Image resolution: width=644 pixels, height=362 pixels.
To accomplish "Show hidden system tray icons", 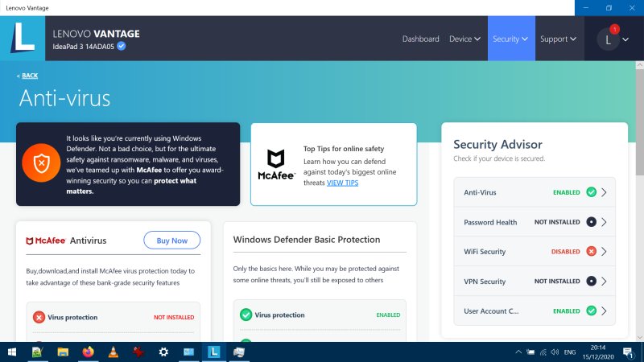I will [518, 352].
